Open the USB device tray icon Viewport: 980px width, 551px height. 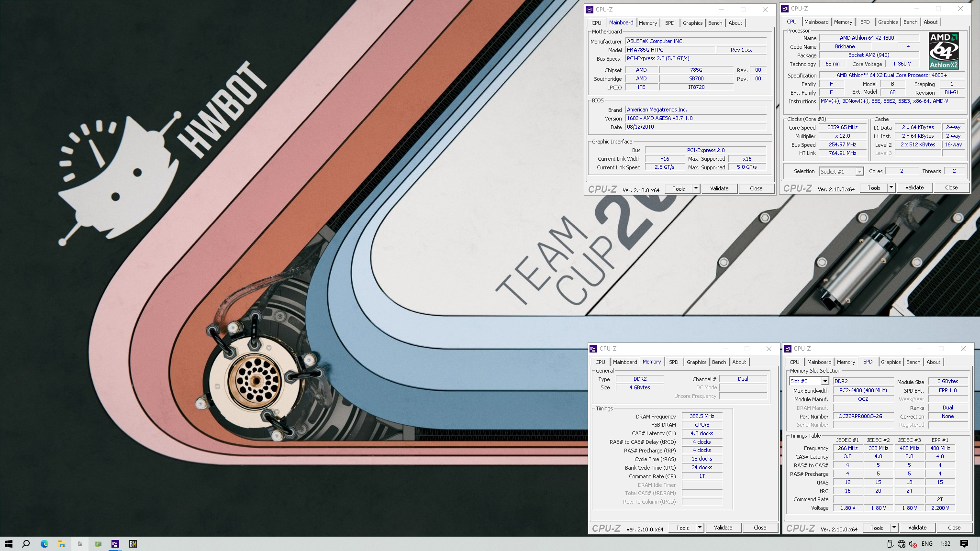click(890, 544)
